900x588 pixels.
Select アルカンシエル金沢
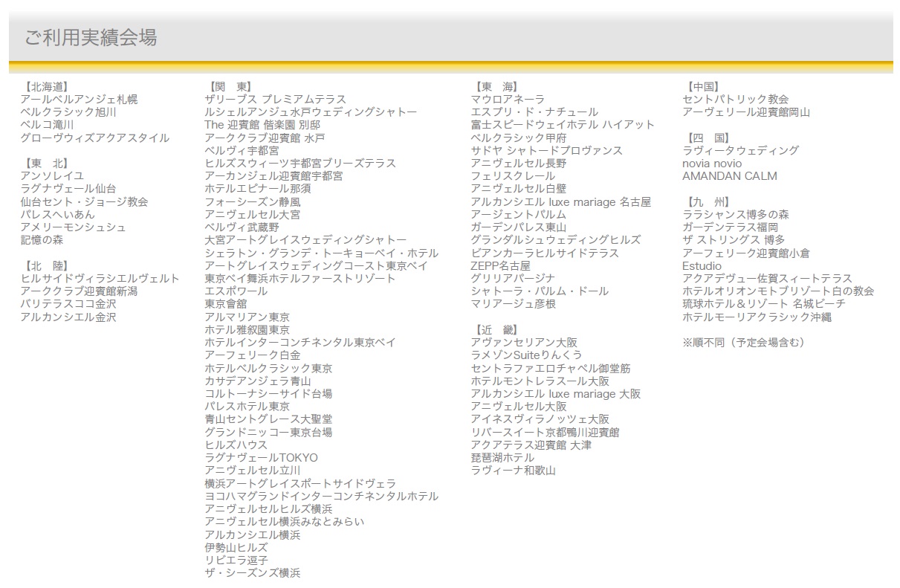click(68, 317)
